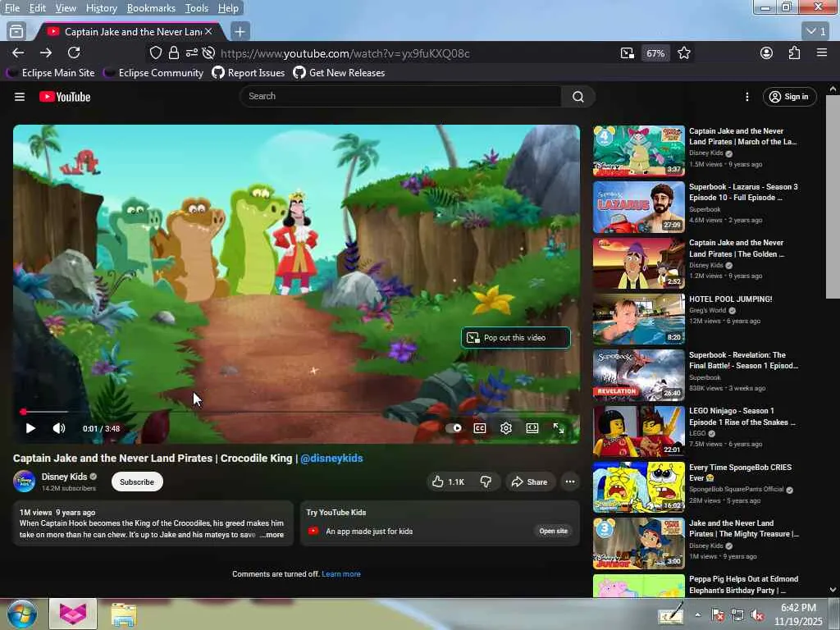Open the Windows Start button
Screen dimensions: 840x630
pos(22,614)
